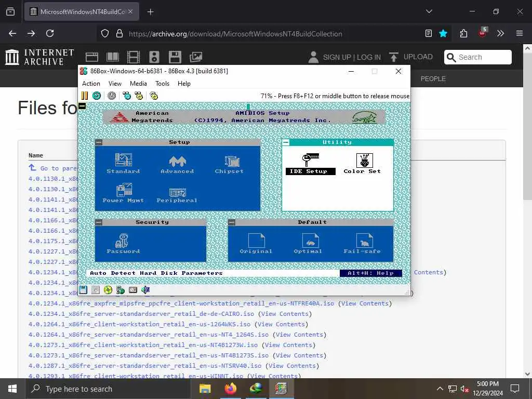Open File Explorer from the taskbar
The width and height of the screenshot is (532, 399).
205,389
